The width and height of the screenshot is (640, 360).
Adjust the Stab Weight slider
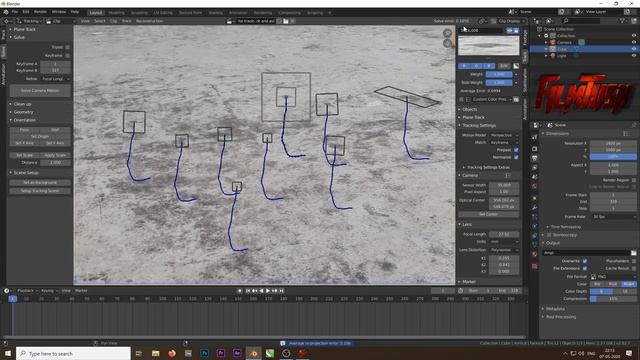point(499,82)
